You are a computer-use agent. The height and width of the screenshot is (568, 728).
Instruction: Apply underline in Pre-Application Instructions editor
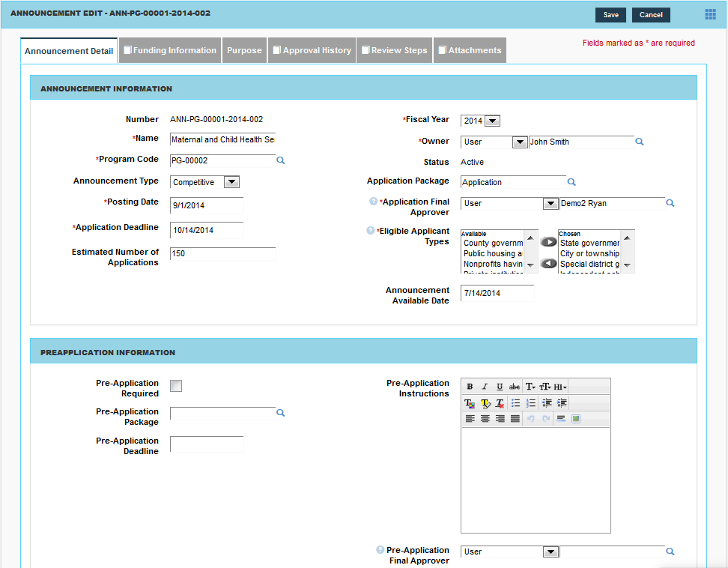[x=500, y=387]
